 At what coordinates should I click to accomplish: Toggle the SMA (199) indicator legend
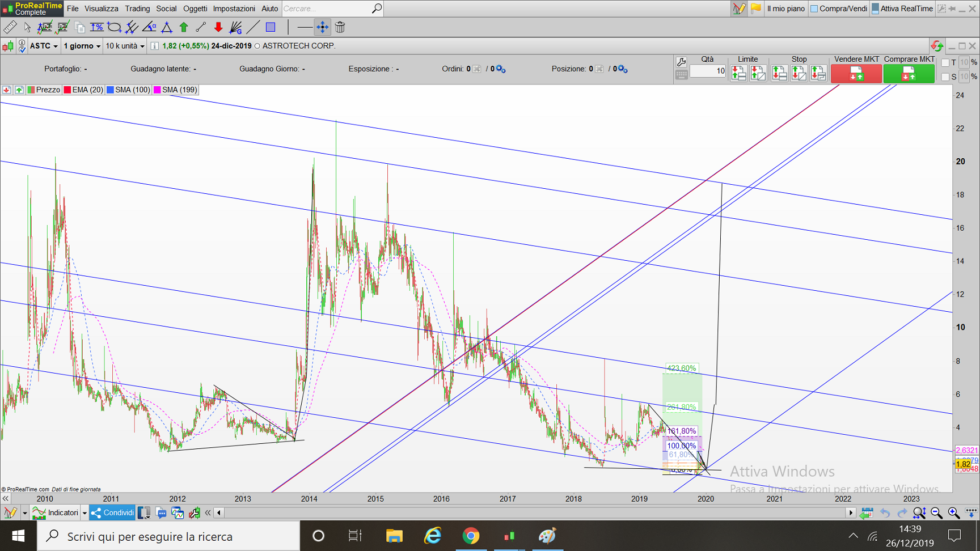click(175, 90)
